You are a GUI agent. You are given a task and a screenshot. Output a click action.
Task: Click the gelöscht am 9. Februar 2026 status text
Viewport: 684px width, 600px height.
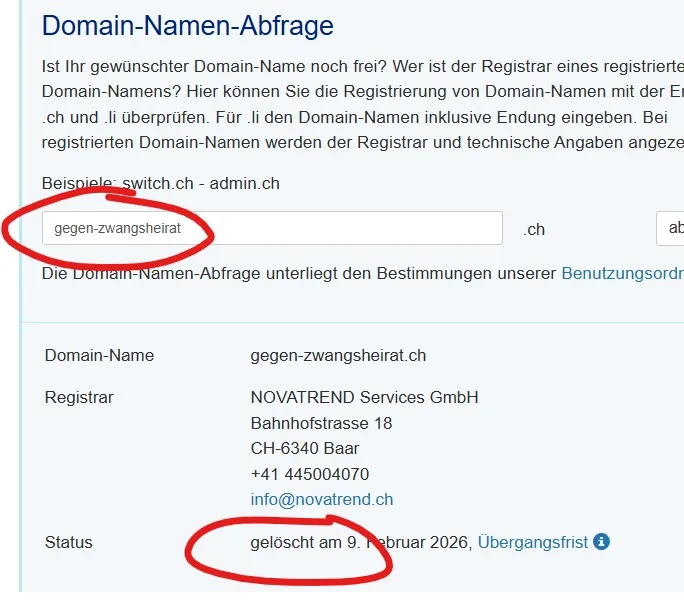pos(359,542)
